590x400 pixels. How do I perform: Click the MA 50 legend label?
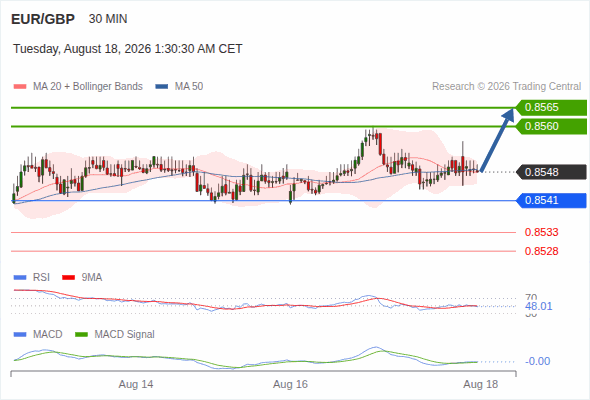(189, 87)
